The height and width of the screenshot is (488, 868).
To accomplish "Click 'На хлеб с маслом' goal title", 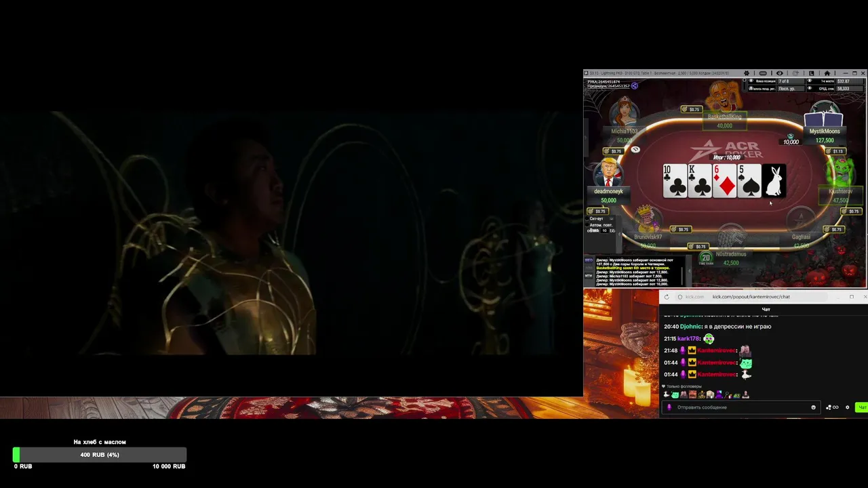I will (x=100, y=442).
